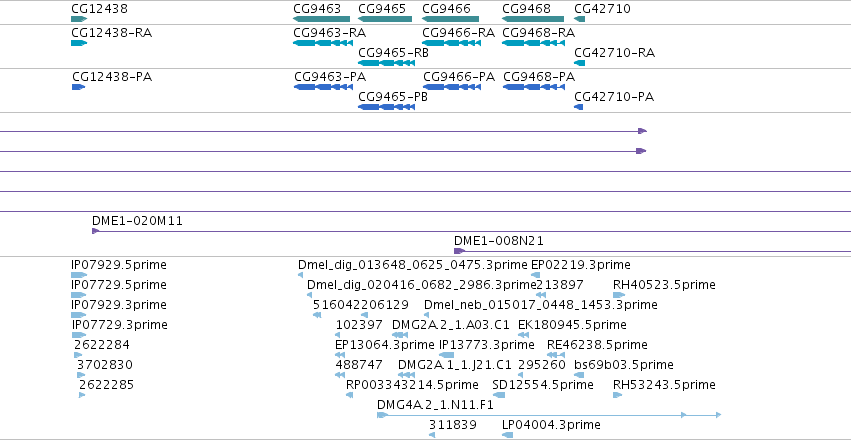Click the DME1-008N21 BAC start arrow
Viewport: 851px width, 440px height.
point(460,251)
